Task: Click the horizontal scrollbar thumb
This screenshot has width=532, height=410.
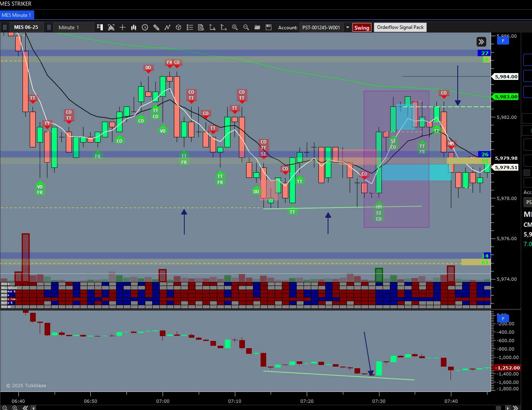Action: (x=499, y=408)
